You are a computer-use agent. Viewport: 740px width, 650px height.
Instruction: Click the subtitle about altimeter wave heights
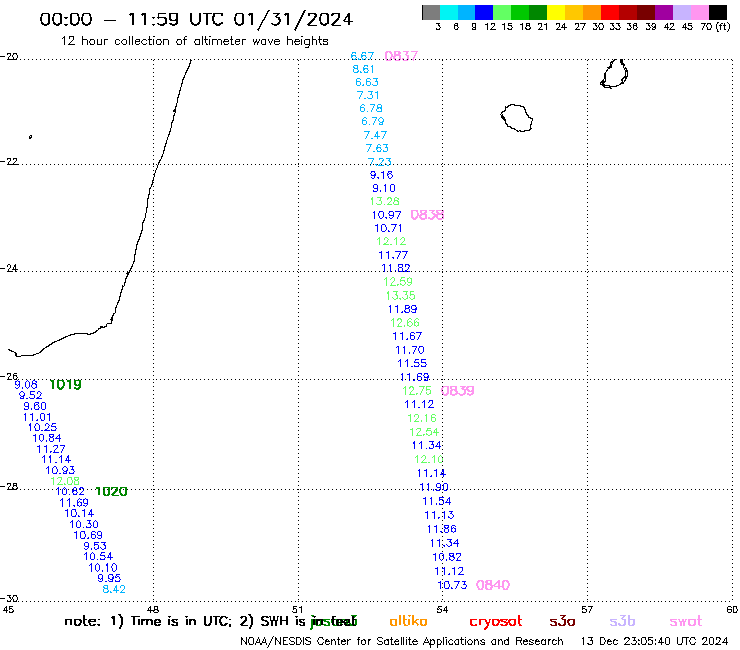[x=195, y=42]
